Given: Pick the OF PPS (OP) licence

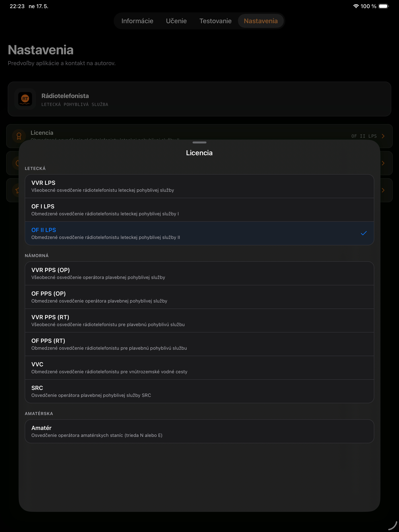Looking at the screenshot, I should pos(199,297).
